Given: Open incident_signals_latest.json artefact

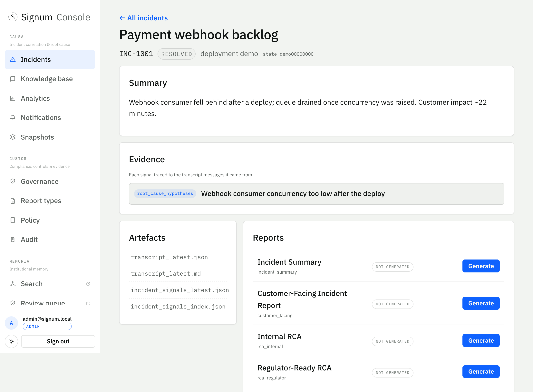Looking at the screenshot, I should click(179, 290).
